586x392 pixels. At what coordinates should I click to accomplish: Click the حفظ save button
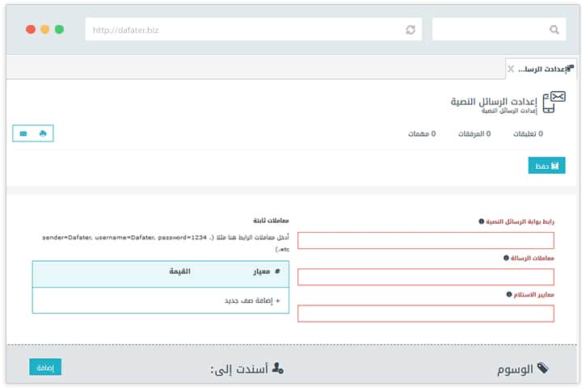pyautogui.click(x=546, y=166)
